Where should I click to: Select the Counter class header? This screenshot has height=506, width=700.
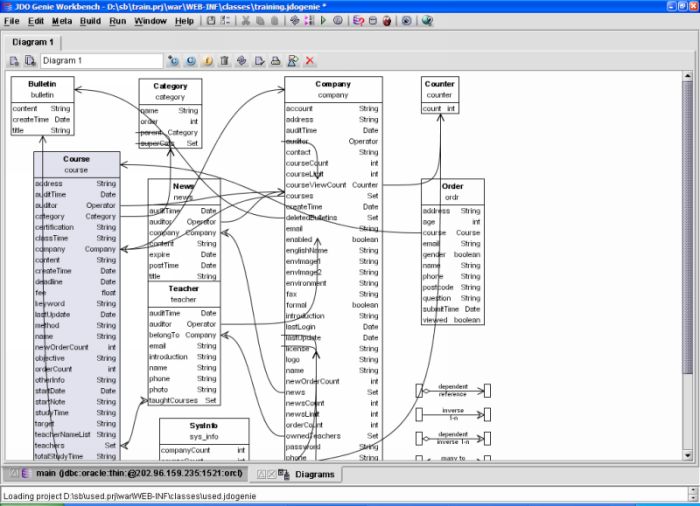(x=440, y=89)
